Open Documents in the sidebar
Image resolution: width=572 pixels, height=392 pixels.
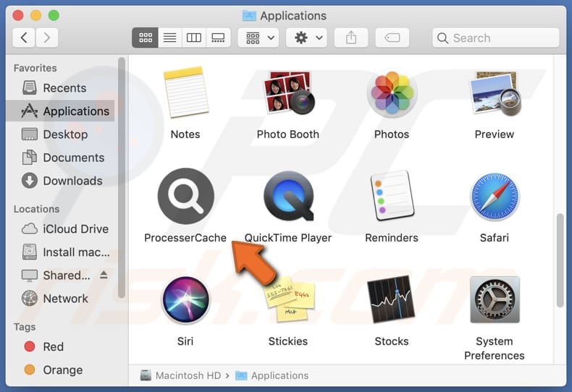(60, 158)
